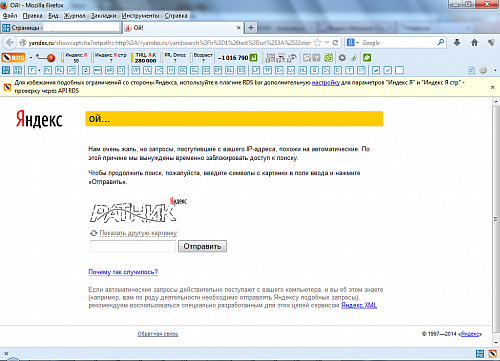Viewport: 500px width, 361px height.
Task: Toggle the dark-blue checked checkbox in RDS row
Action: (x=376, y=70)
